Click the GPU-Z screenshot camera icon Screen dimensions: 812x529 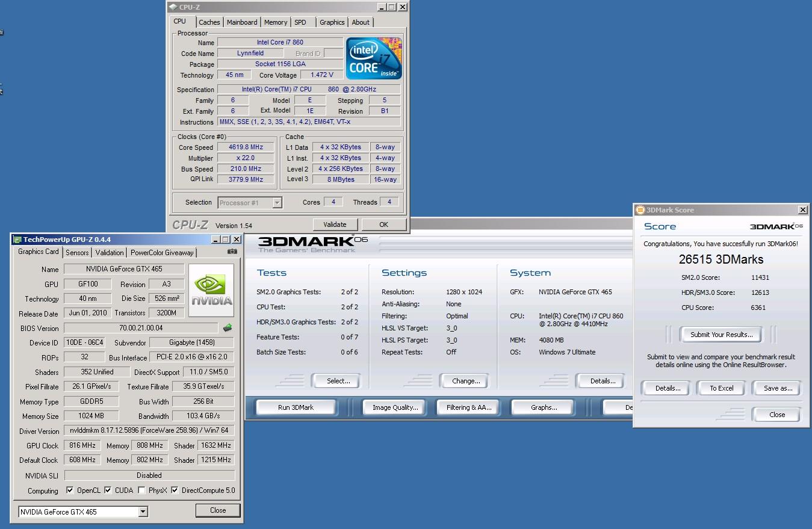pyautogui.click(x=232, y=252)
